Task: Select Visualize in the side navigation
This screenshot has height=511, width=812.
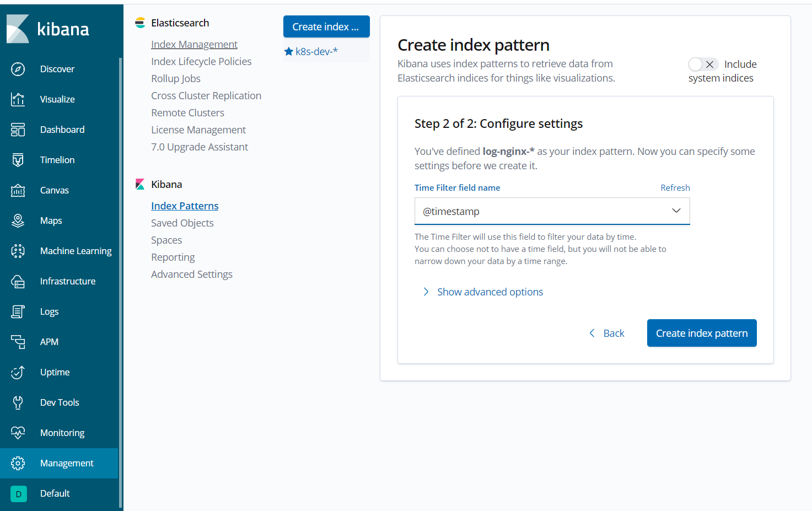Action: pyautogui.click(x=57, y=99)
